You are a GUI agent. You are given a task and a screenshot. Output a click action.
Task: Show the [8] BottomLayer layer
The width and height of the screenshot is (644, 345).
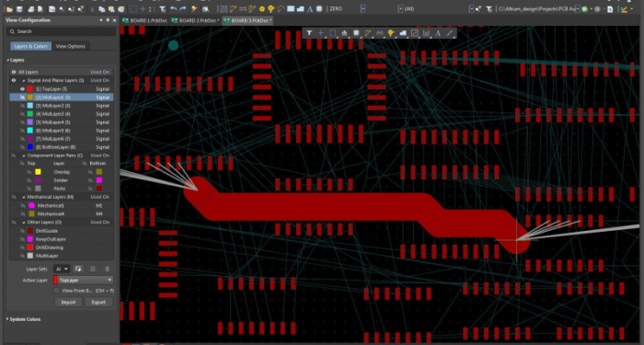click(23, 147)
